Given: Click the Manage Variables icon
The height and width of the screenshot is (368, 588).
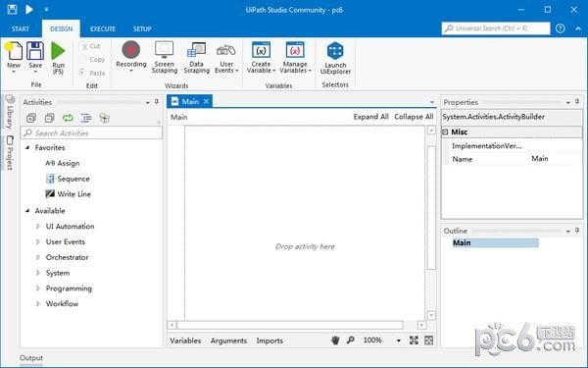Looking at the screenshot, I should [x=295, y=50].
